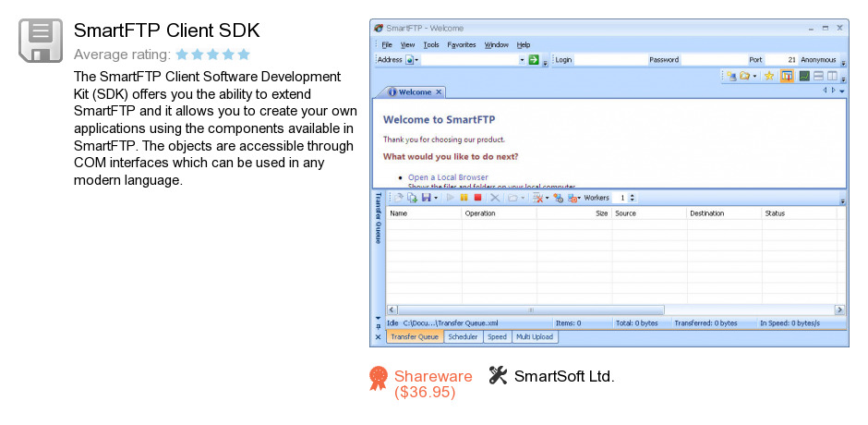Close the Welcome tab
This screenshot has width=868, height=425.
pyautogui.click(x=439, y=92)
